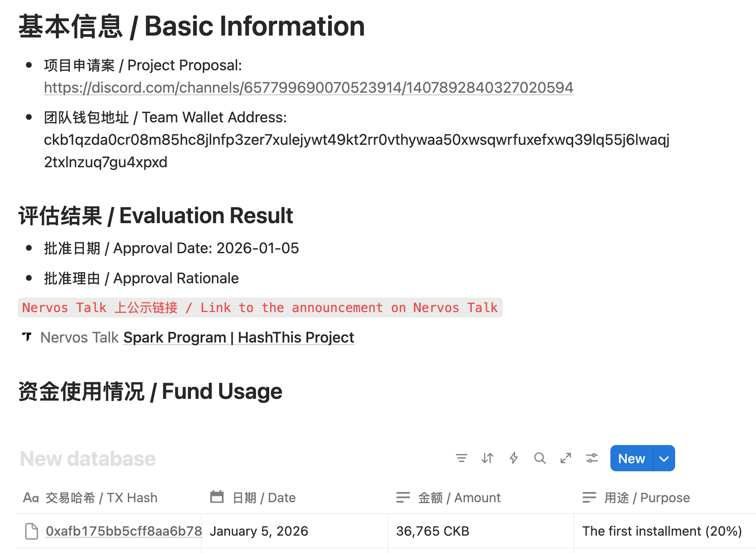Click the 36,765 CKB amount cell
The width and height of the screenshot is (756, 553).
[x=480, y=531]
